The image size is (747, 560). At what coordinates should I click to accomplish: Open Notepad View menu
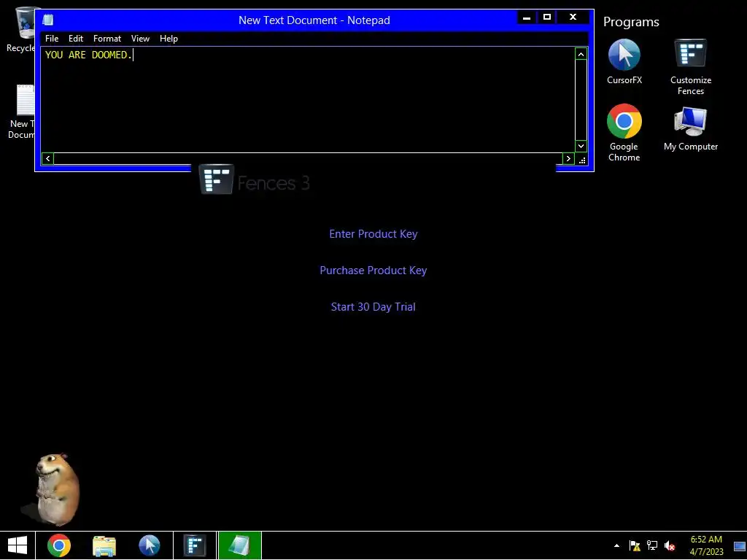point(141,39)
